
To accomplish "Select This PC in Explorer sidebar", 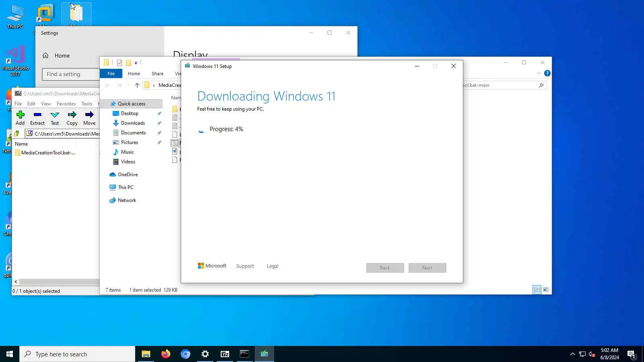I will coord(126,187).
